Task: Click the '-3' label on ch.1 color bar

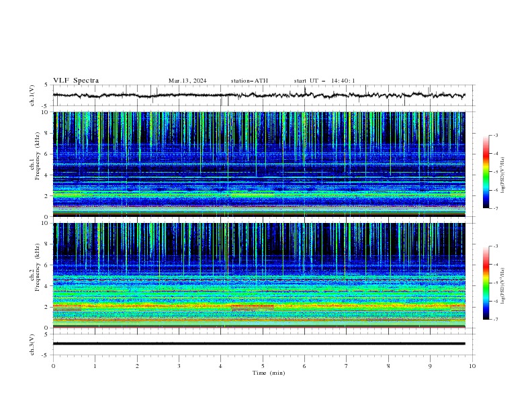Action: click(x=495, y=135)
